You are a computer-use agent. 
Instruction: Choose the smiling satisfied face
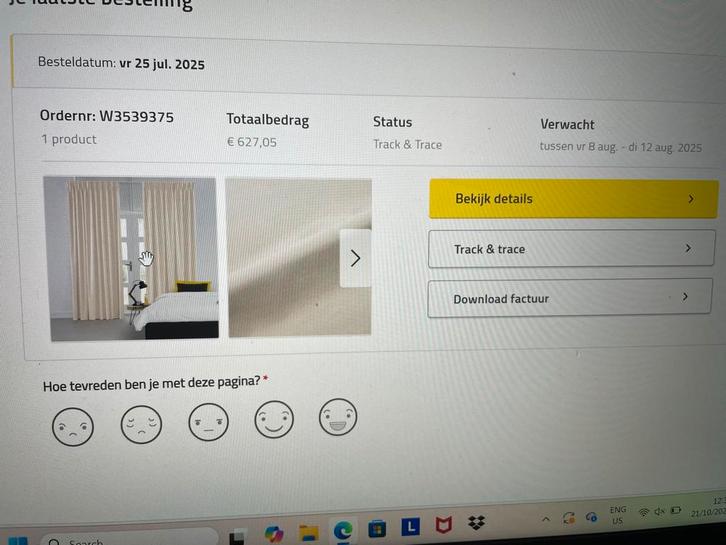(x=274, y=420)
